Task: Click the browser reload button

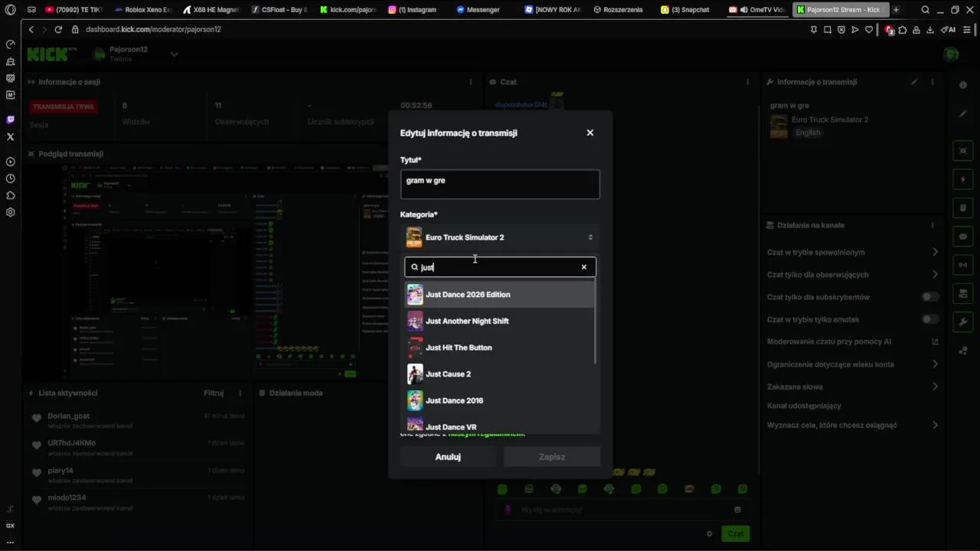Action: tap(58, 29)
